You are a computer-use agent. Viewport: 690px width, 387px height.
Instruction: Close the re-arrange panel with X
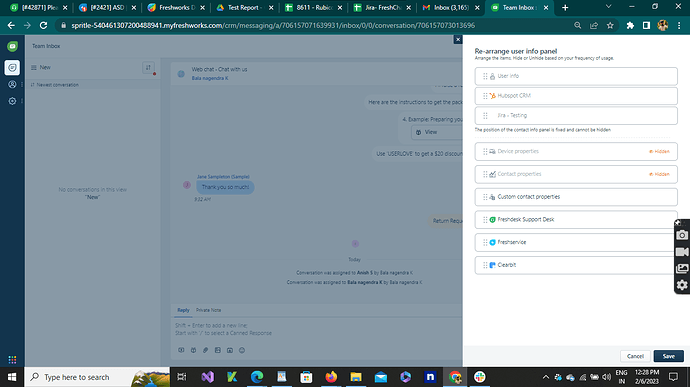[458, 40]
